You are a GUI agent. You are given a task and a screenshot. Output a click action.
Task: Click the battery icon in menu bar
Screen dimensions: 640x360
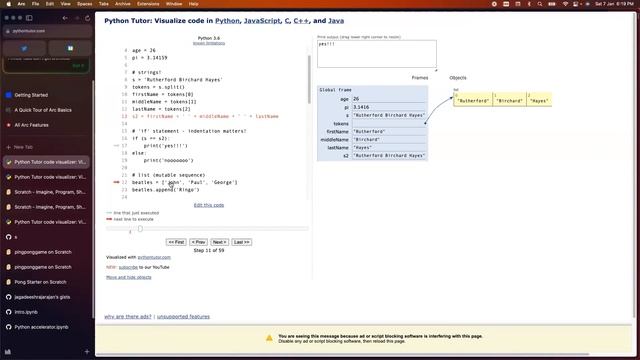[x=552, y=4]
